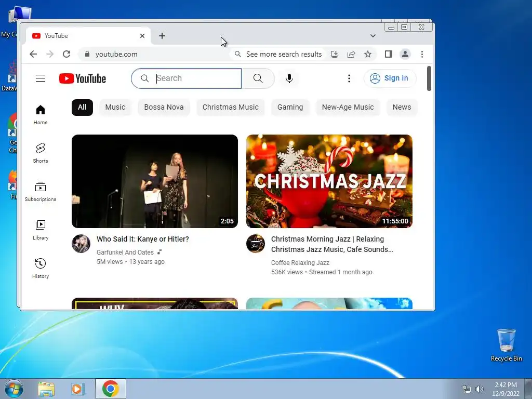Launch Windows Media Player from the taskbar
This screenshot has height=399, width=532.
(x=77, y=389)
